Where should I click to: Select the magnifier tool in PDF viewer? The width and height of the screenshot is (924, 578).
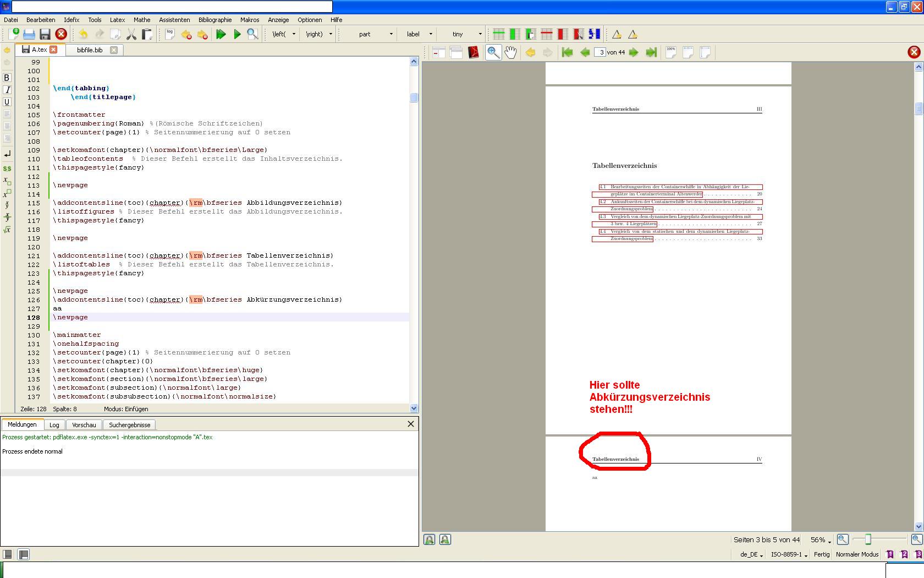point(493,52)
